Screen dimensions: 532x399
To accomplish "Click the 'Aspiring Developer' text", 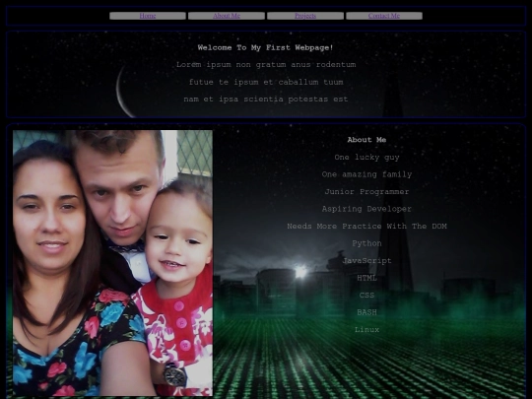I will (x=366, y=209).
